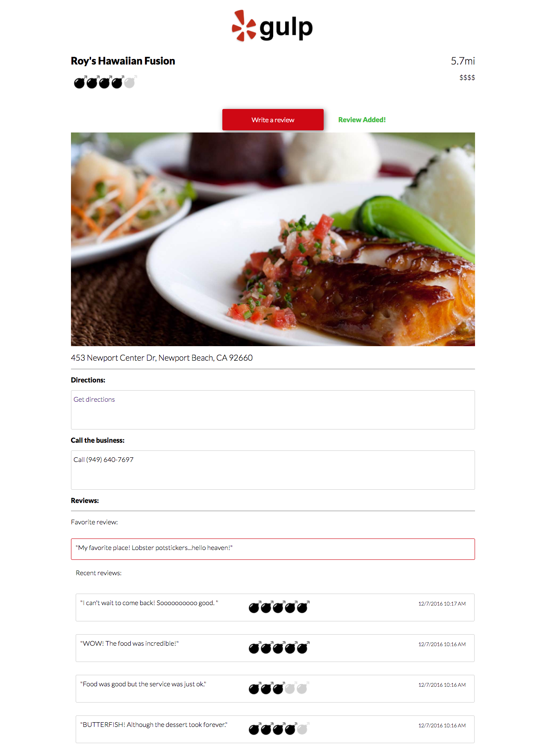Select the favorite review box

[x=273, y=549]
